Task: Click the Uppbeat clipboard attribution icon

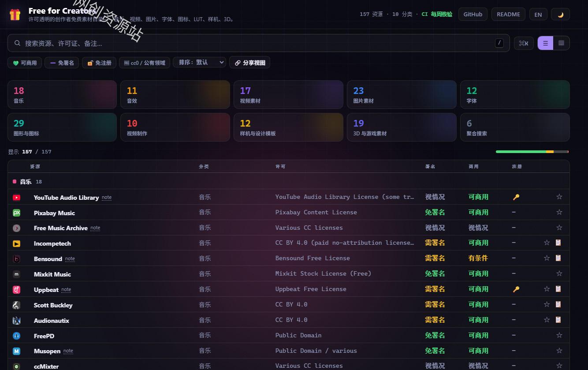Action: pyautogui.click(x=558, y=289)
